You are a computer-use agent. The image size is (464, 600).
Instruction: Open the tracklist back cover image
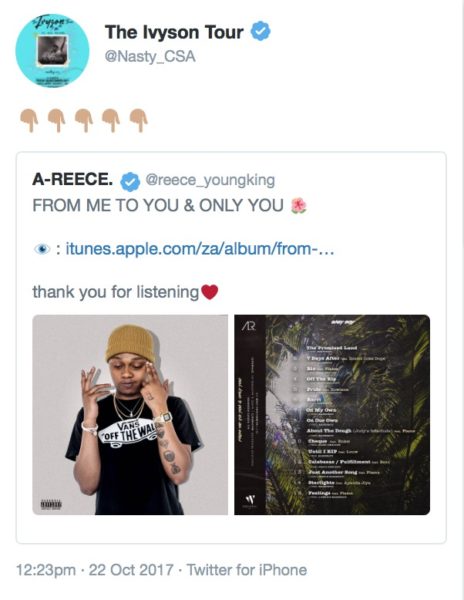[332, 414]
